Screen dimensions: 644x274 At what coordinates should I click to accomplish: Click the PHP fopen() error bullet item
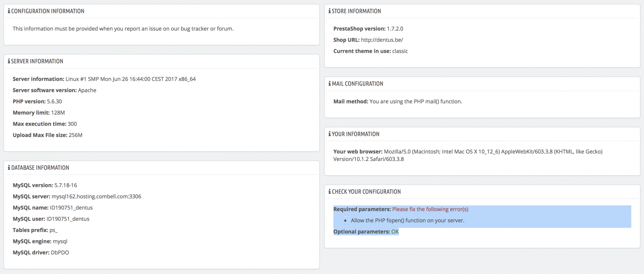pyautogui.click(x=407, y=221)
